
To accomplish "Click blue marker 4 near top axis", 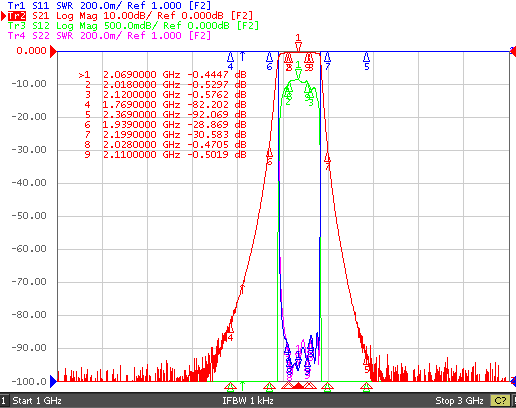I will tap(230, 61).
